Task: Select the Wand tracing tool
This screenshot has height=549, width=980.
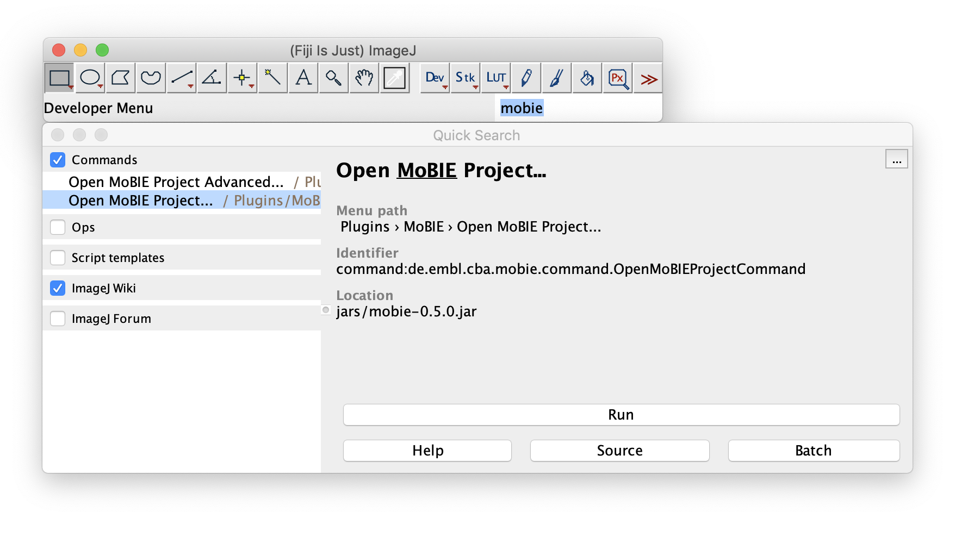Action: pos(272,78)
